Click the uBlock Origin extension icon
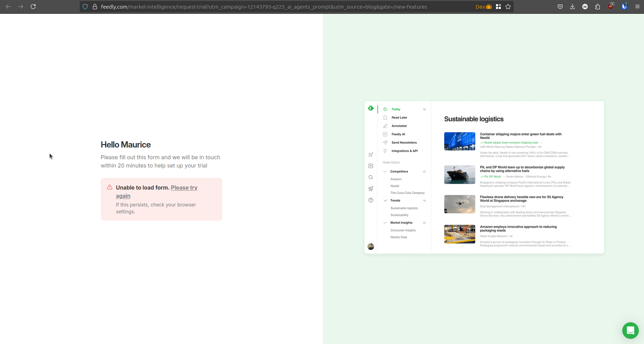The height and width of the screenshot is (344, 644). [611, 7]
